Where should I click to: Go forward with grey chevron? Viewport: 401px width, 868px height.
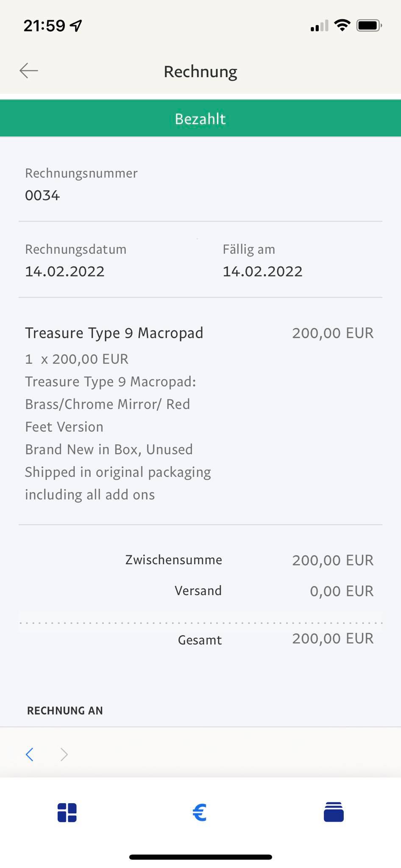[x=64, y=754]
